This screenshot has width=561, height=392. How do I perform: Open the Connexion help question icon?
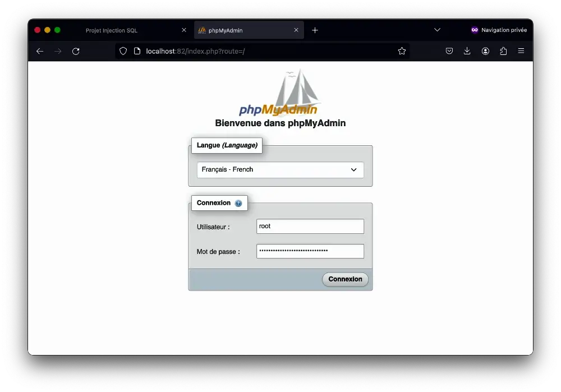pyautogui.click(x=238, y=203)
